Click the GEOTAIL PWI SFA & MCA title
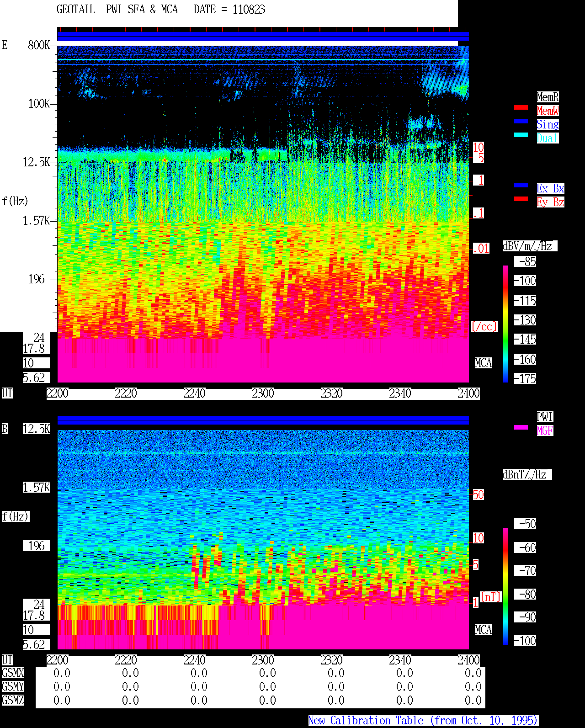Image resolution: width=585 pixels, height=728 pixels. (x=117, y=10)
